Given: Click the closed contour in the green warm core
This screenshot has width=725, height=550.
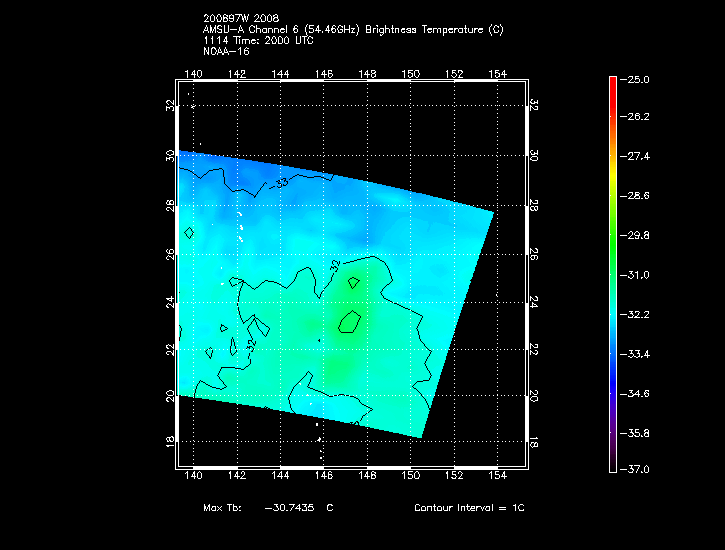Looking at the screenshot, I should 350,322.
